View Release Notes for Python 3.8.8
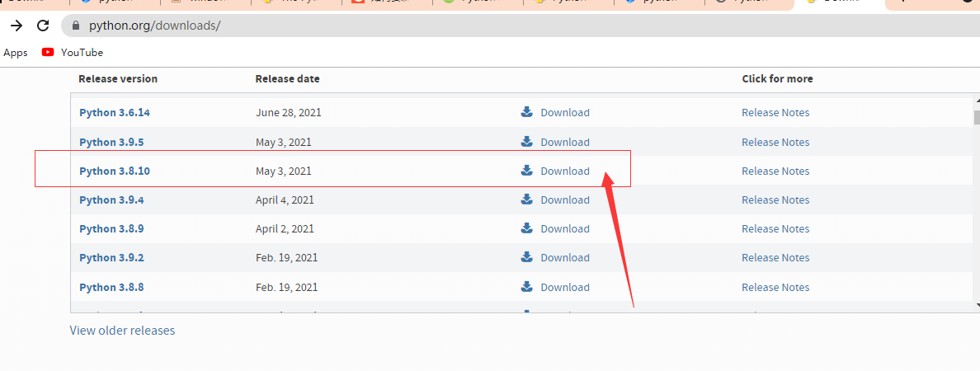Viewport: 980px width, 371px height. coord(775,287)
